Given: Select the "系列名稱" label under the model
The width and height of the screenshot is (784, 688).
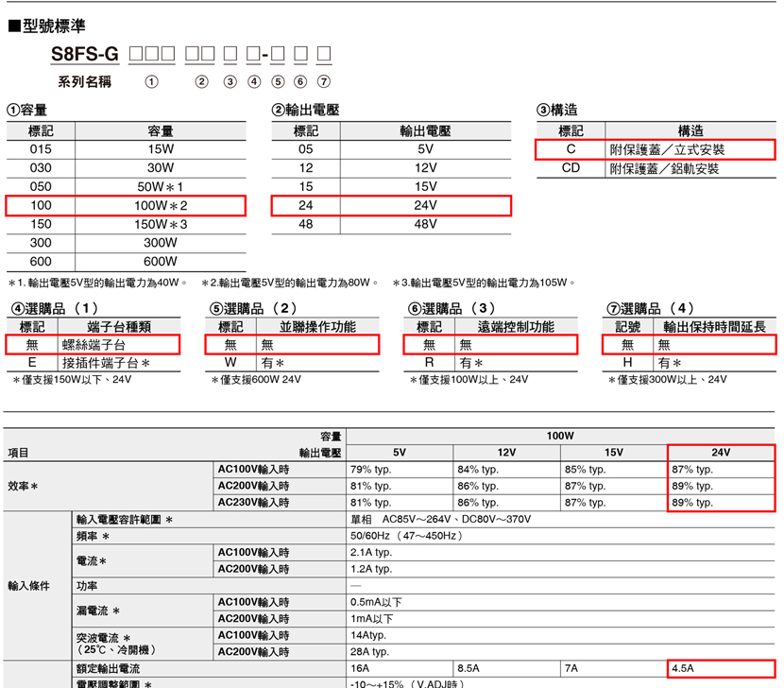Looking at the screenshot, I should 84,81.
